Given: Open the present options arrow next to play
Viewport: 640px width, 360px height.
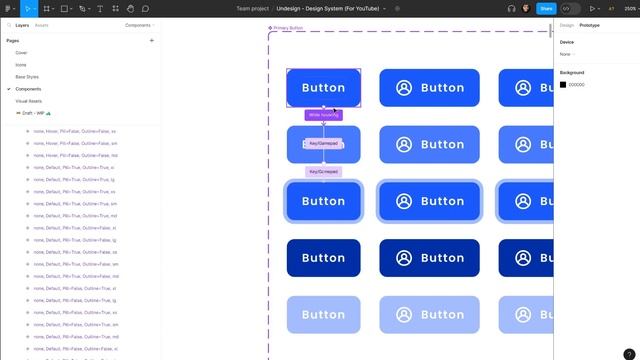Looking at the screenshot, I should [x=598, y=9].
